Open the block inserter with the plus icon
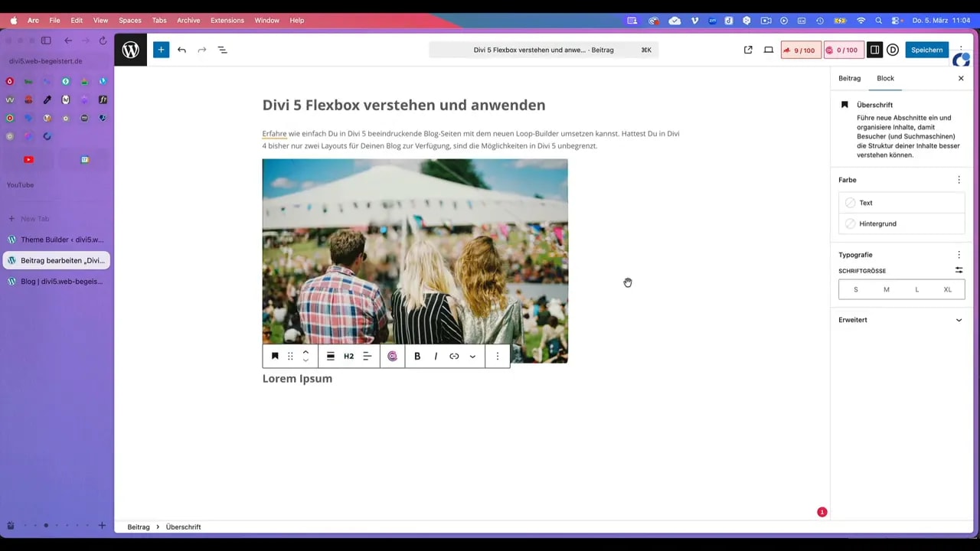The image size is (980, 551). 160,50
